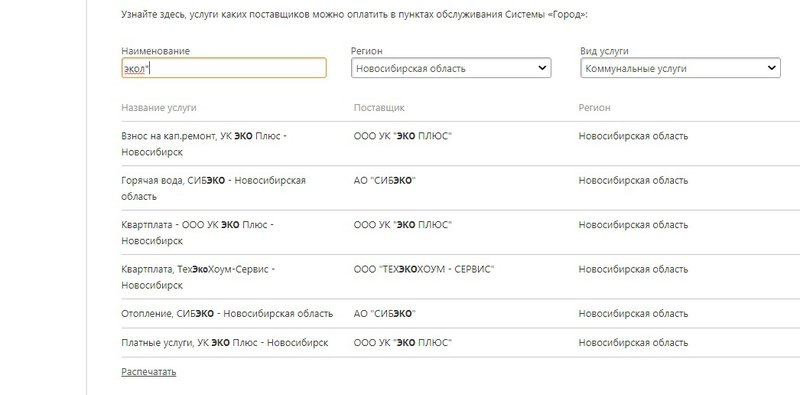Click the Наименование search input field

coord(224,68)
